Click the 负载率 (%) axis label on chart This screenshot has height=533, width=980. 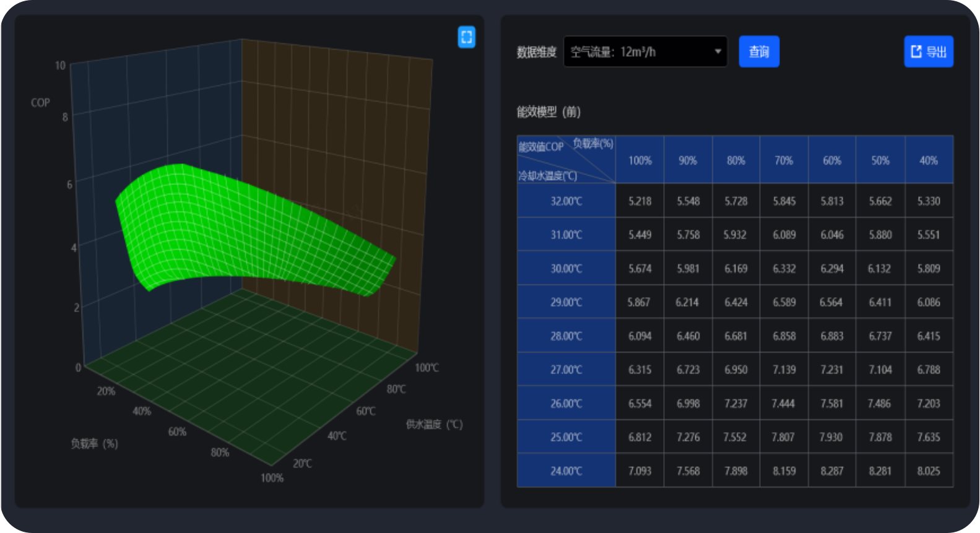94,443
